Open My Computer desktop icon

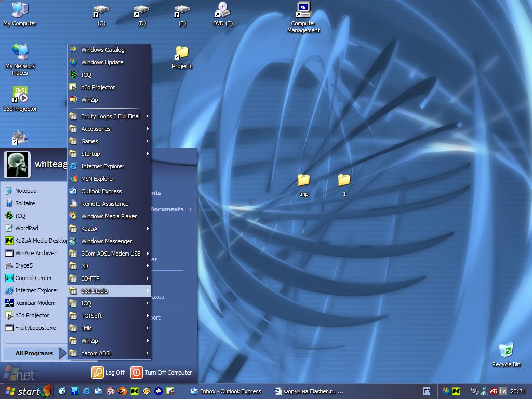[20, 14]
